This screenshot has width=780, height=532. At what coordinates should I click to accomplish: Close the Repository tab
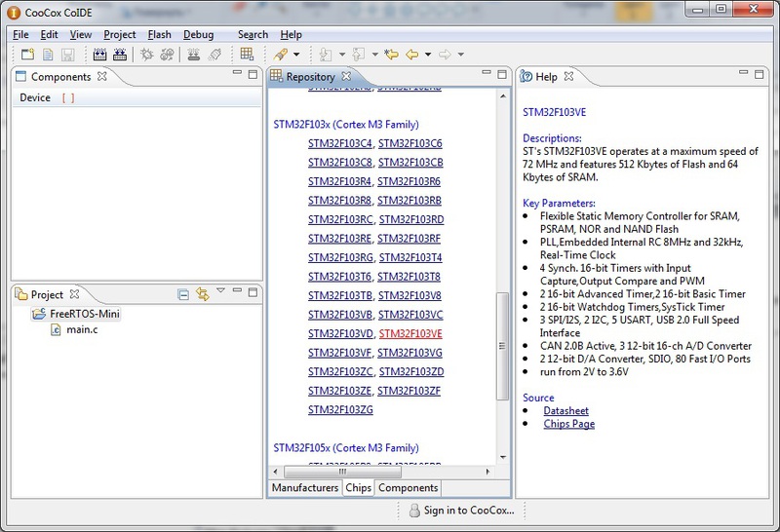pos(346,76)
